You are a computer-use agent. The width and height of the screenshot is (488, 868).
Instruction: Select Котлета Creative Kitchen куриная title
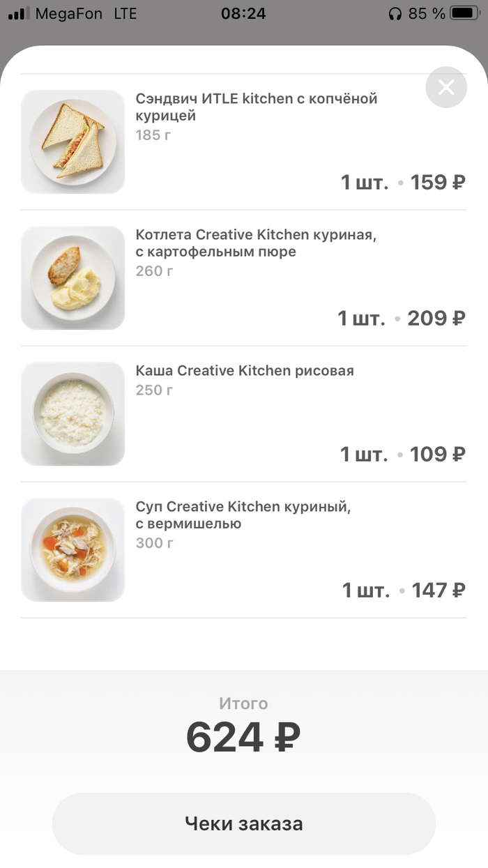tap(256, 243)
